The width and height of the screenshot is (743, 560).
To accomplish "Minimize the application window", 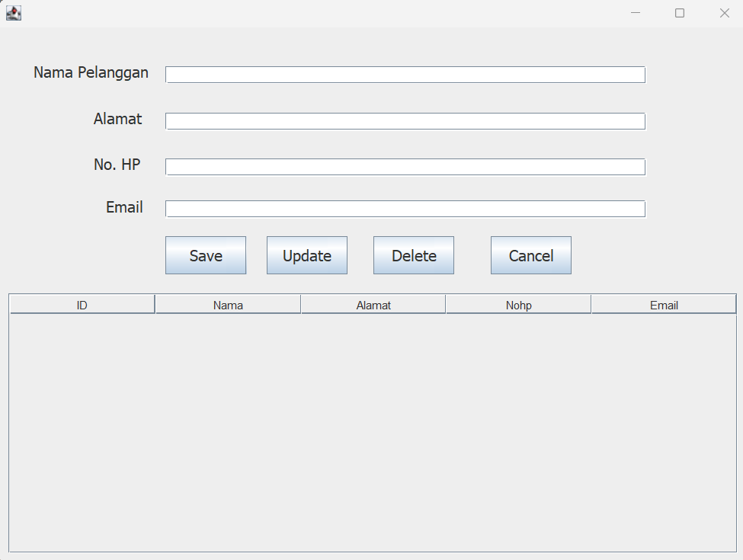I will coord(635,13).
